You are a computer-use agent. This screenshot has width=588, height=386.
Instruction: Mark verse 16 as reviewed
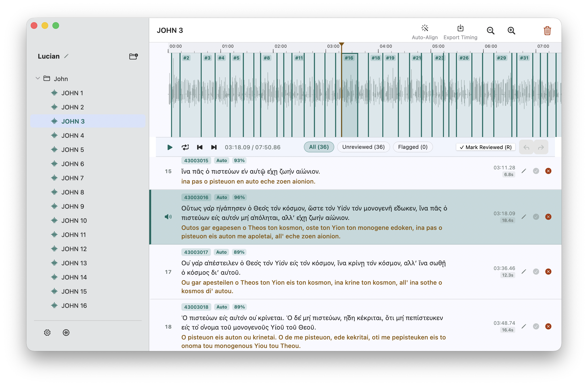(536, 217)
